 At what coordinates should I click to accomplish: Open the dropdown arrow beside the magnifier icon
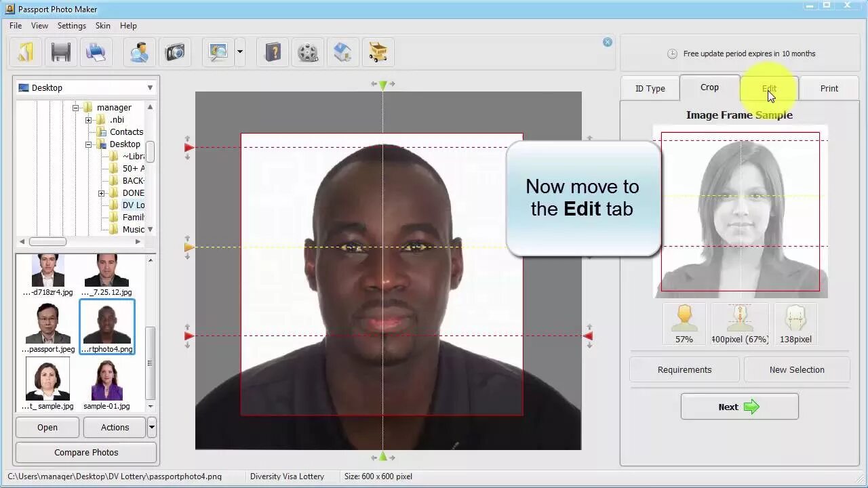240,52
